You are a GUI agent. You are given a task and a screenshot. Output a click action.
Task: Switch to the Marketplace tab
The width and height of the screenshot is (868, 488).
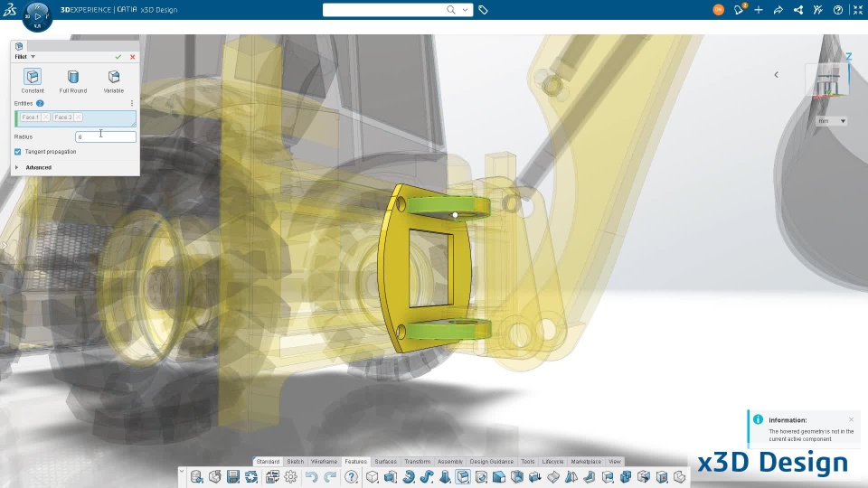pyautogui.click(x=586, y=462)
